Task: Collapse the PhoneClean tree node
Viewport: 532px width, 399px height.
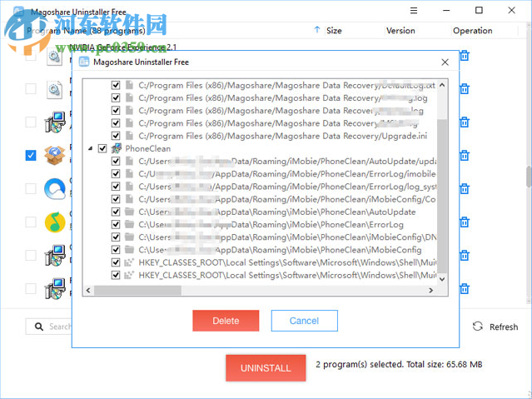Action: coord(90,148)
